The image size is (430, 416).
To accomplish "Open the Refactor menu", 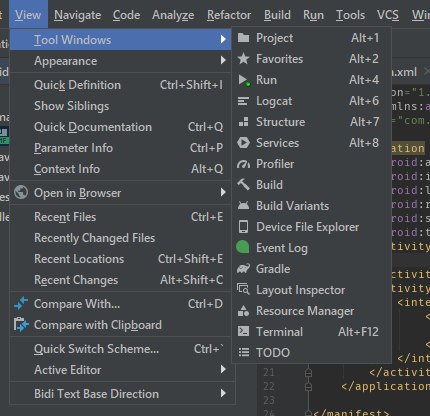I will [229, 15].
